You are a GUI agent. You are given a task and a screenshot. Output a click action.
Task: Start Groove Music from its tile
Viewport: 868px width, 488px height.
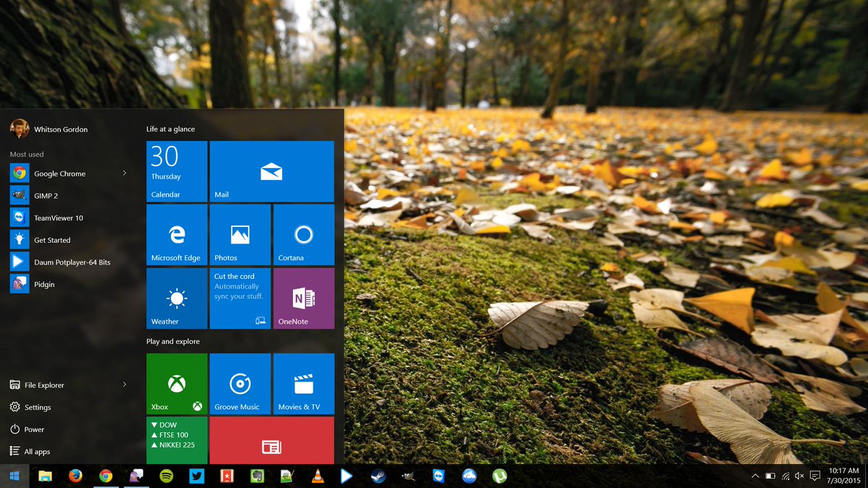pos(239,383)
